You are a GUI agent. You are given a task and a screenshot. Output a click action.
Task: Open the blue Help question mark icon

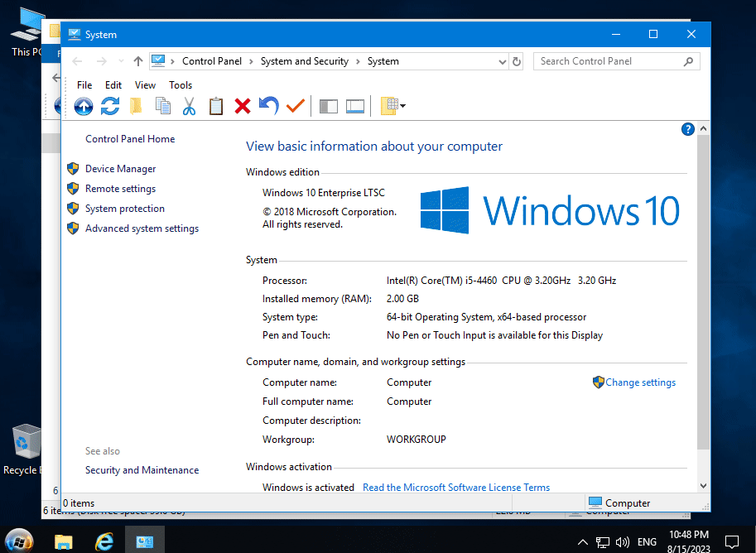point(688,129)
